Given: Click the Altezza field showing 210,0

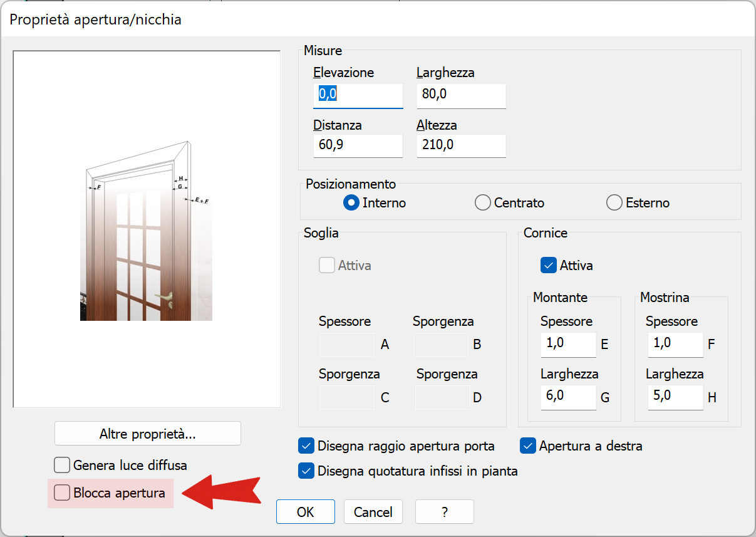Looking at the screenshot, I should 462,145.
